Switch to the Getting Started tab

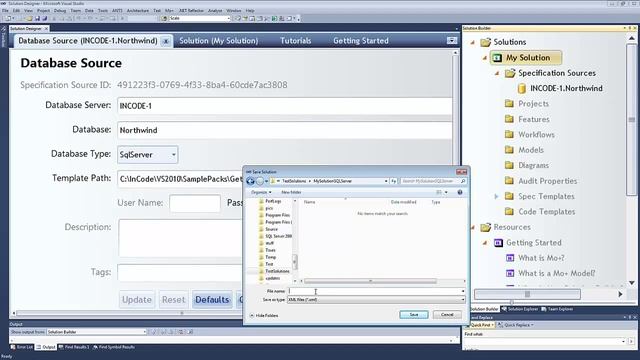coord(361,41)
